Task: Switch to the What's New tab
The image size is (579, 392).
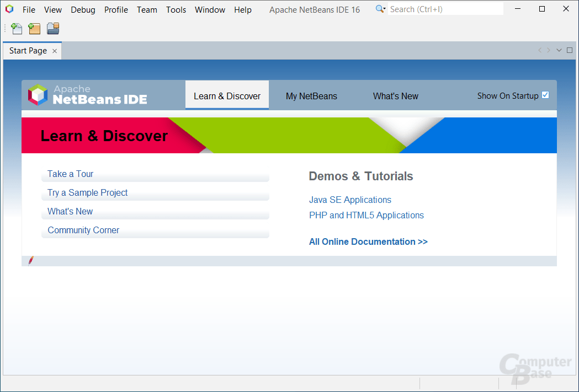Action: click(x=395, y=95)
